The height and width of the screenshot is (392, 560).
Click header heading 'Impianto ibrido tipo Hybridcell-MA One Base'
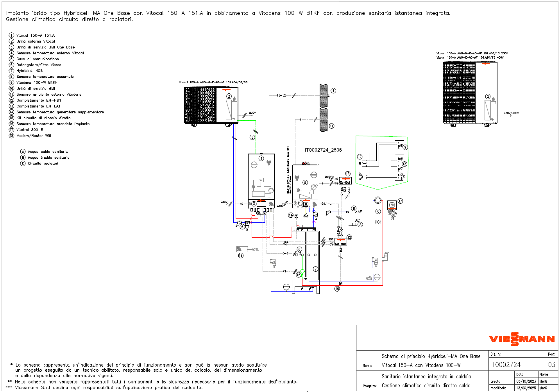(68, 13)
